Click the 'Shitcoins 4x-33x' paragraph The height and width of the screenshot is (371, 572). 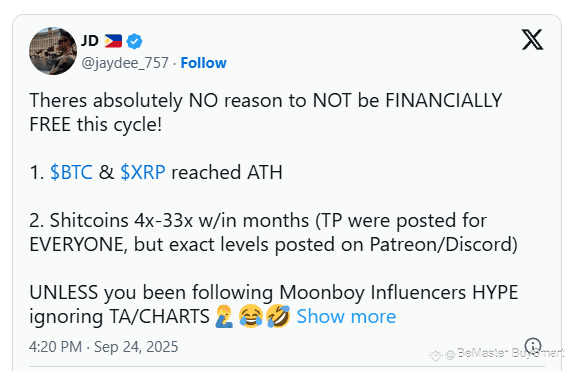(273, 232)
